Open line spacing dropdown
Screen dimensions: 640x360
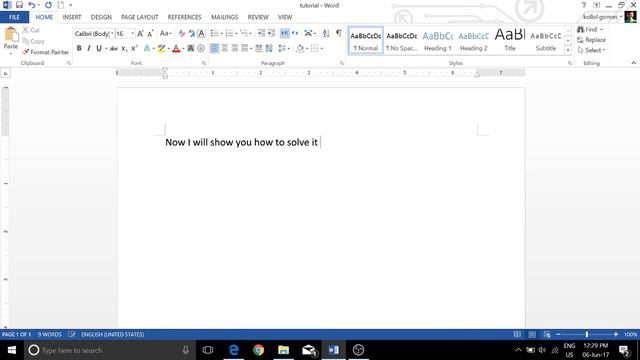(x=289, y=48)
